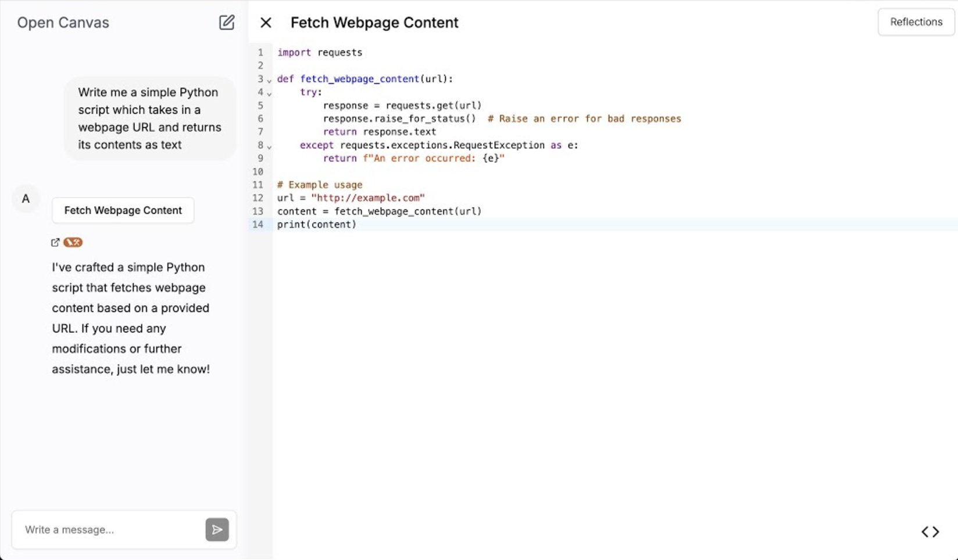The height and width of the screenshot is (560, 958).
Task: Click the assistant avatar labeled A
Action: coord(26,199)
